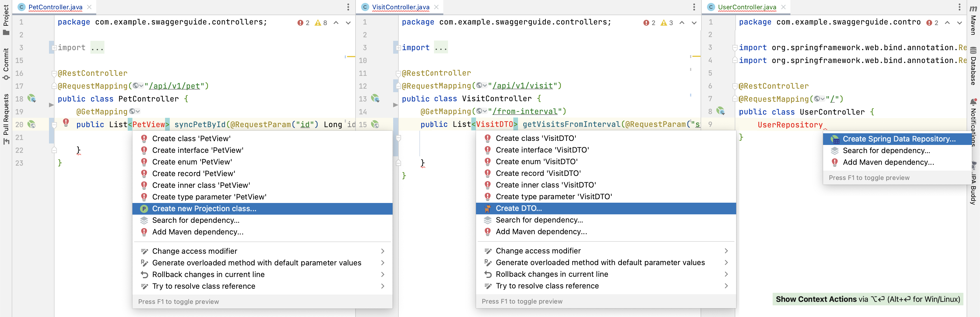980x317 pixels.
Task: Jump to next highlighted error in VisitController
Action: (x=694, y=23)
